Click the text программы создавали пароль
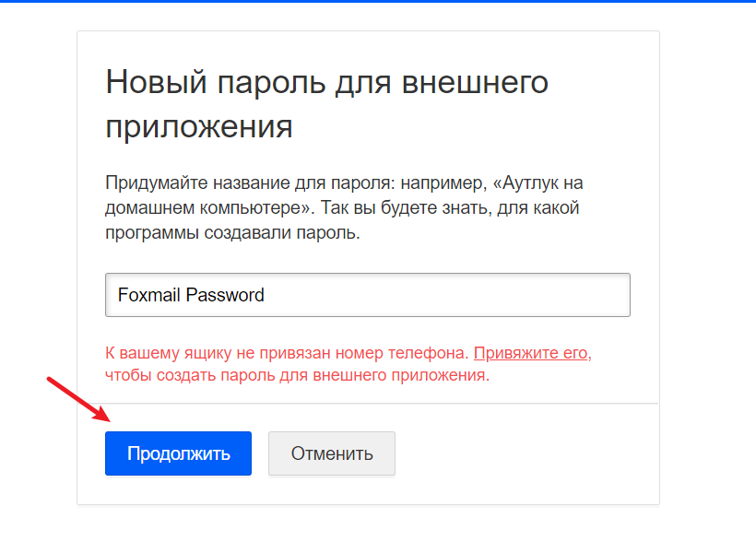756x553 pixels. tap(232, 233)
